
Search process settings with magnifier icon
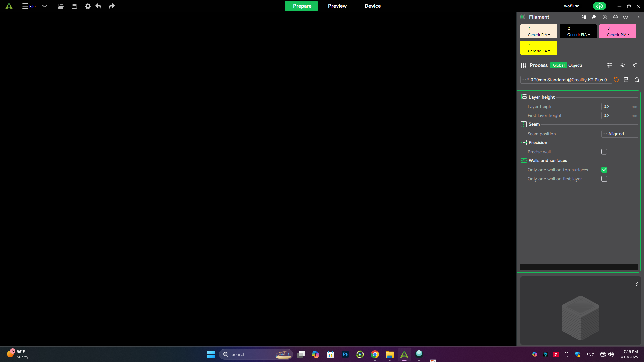637,80
